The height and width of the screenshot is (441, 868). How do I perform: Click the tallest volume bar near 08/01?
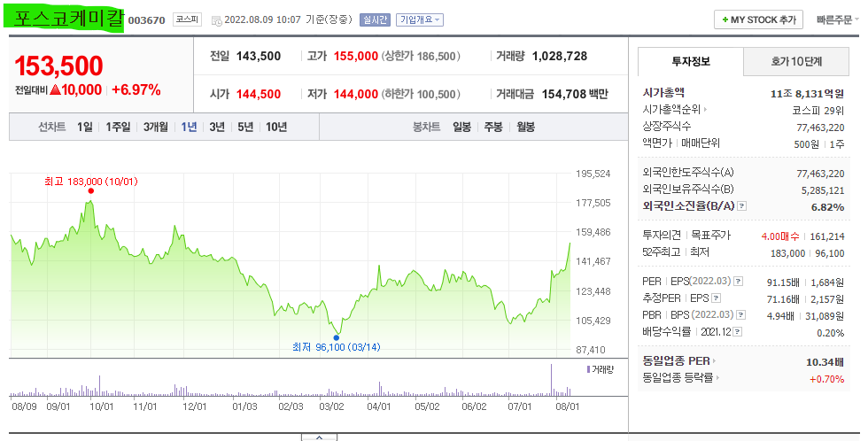pyautogui.click(x=551, y=380)
